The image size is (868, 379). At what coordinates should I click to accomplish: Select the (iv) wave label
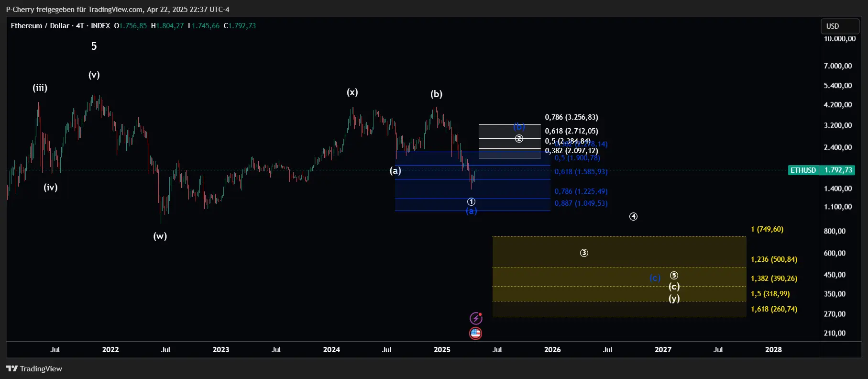[x=51, y=187]
